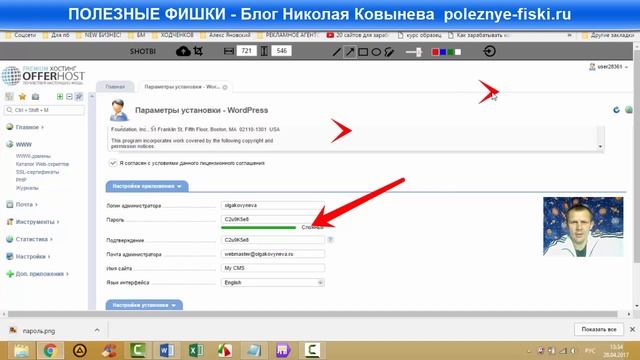This screenshot has height=360, width=640.
Task: Open Excel from the taskbar
Action: [x=196, y=350]
